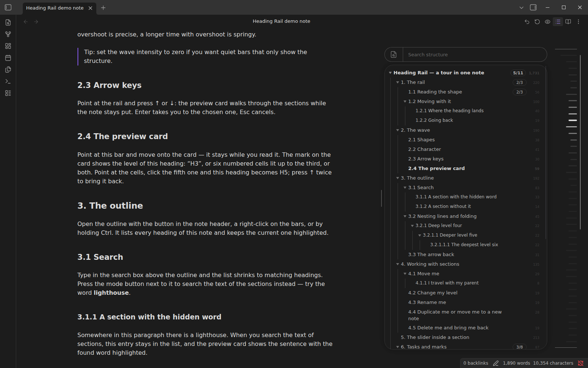
Task: Select the Heading Rail demo note tab
Action: [x=55, y=8]
